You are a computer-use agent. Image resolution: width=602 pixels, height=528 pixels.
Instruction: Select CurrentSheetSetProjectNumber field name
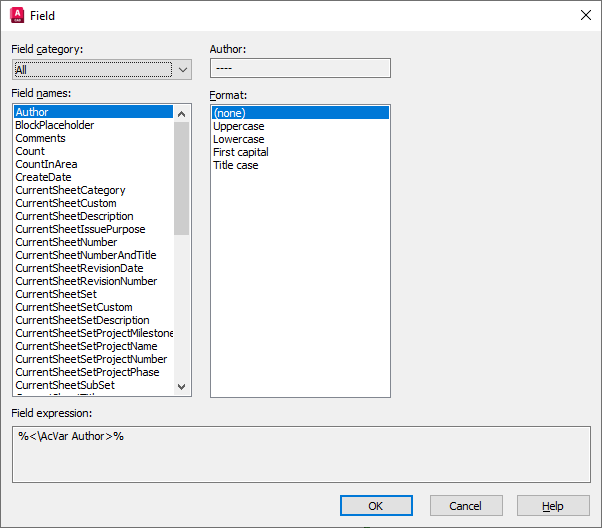[91, 359]
